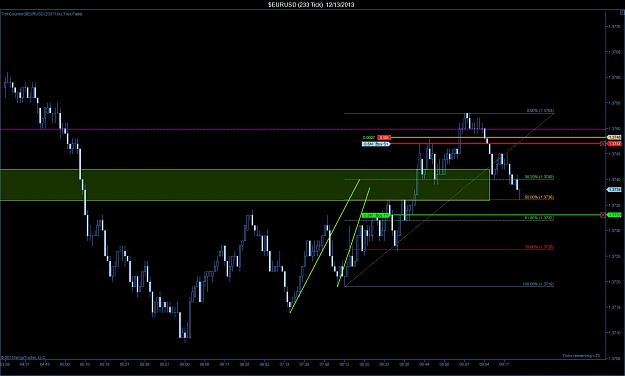Select the red price marker on price axis
The width and height of the screenshot is (625, 376).
[x=614, y=144]
